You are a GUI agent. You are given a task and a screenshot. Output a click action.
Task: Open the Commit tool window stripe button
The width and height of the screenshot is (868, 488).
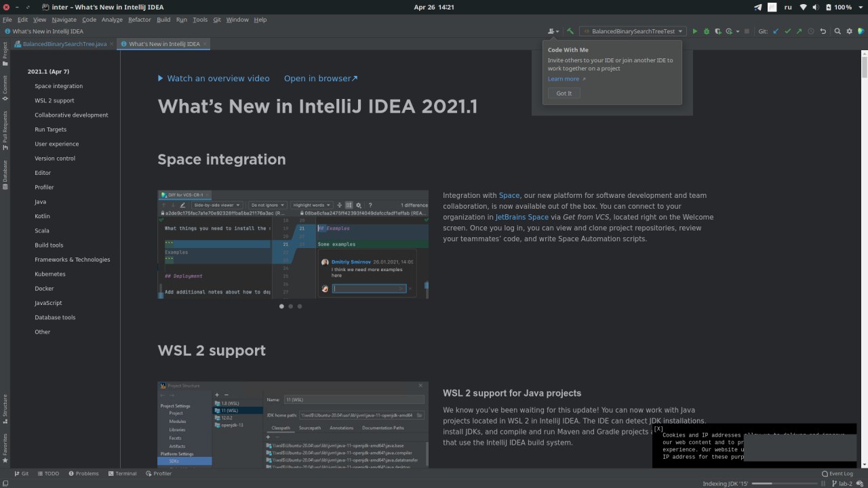point(5,87)
